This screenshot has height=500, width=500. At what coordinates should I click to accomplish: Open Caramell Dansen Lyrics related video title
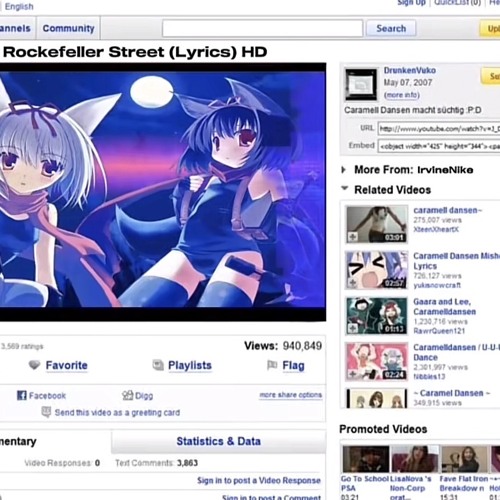[457, 261]
